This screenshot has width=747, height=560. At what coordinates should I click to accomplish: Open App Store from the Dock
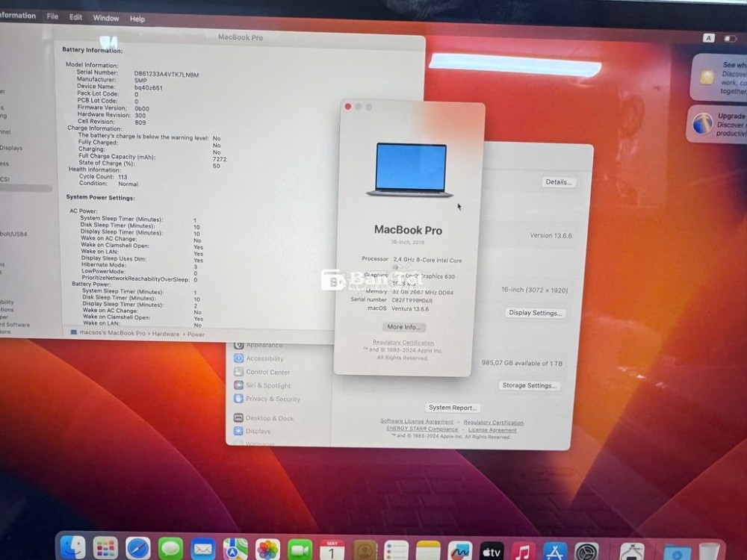coord(555,553)
